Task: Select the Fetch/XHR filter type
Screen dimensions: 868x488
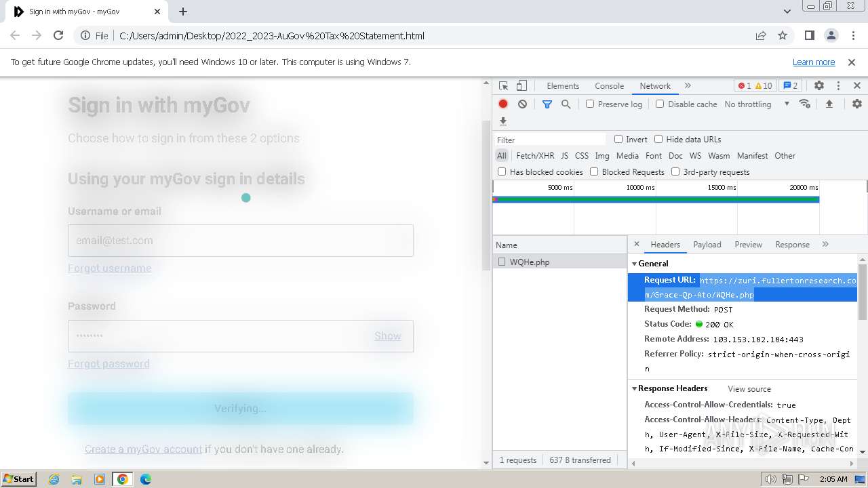Action: tap(535, 155)
